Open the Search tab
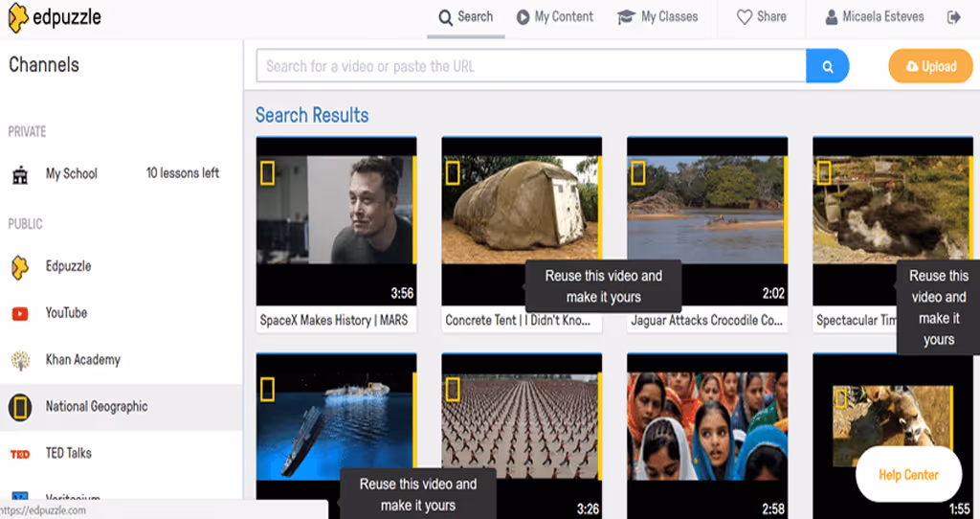The width and height of the screenshot is (980, 519). (466, 17)
